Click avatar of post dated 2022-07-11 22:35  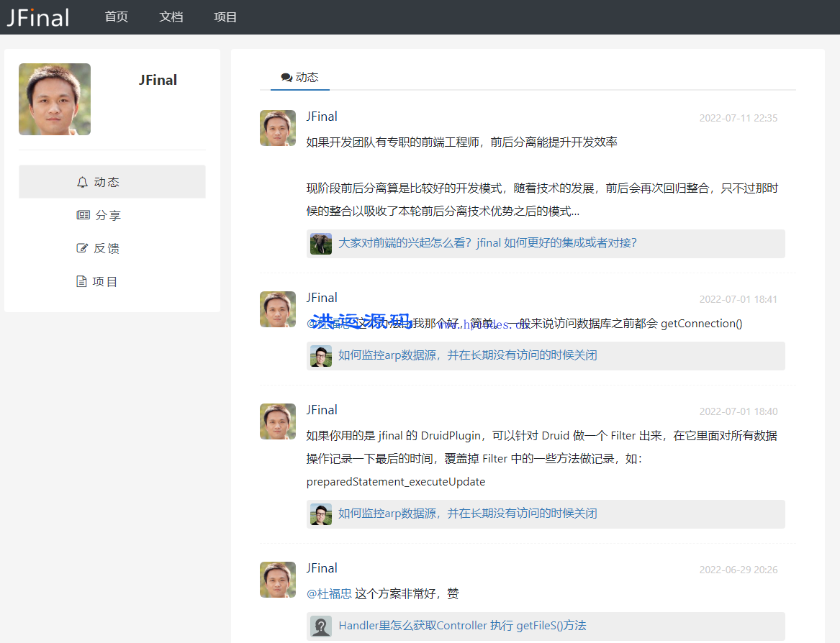click(278, 128)
